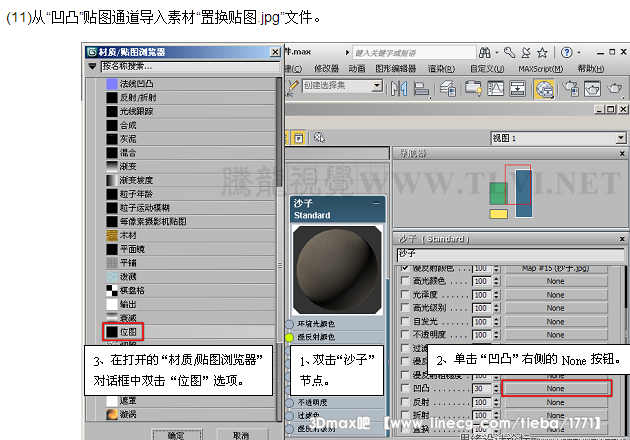Click the Render Production teapot icon
The height and width of the screenshot is (440, 630).
[x=614, y=88]
